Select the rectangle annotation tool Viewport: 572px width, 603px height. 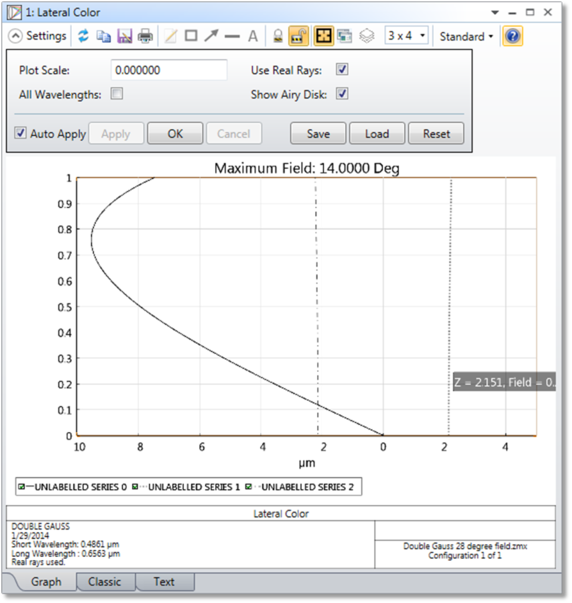coord(191,36)
